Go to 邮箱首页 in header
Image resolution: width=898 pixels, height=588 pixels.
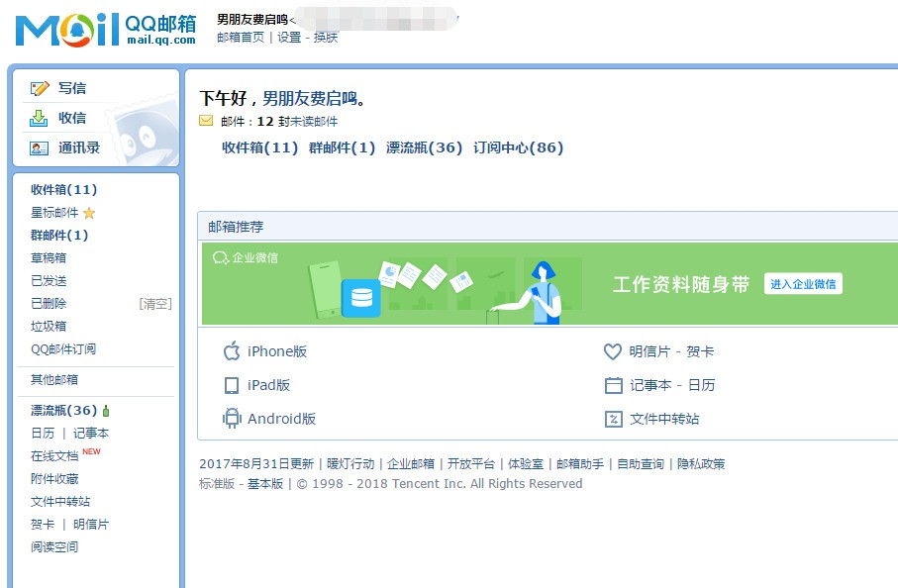click(x=241, y=38)
